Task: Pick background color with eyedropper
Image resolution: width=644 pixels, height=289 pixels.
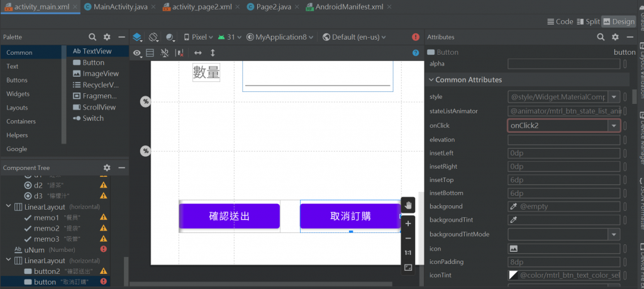Action: (x=513, y=207)
